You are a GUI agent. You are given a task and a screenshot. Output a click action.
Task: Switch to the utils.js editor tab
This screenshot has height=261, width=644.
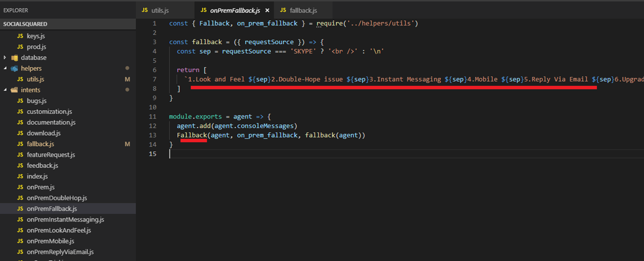pyautogui.click(x=160, y=10)
